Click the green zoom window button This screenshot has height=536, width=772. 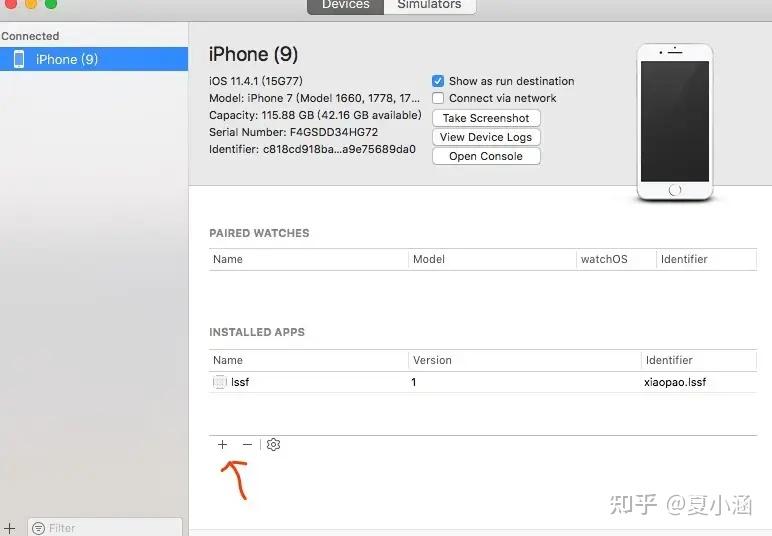click(x=51, y=3)
